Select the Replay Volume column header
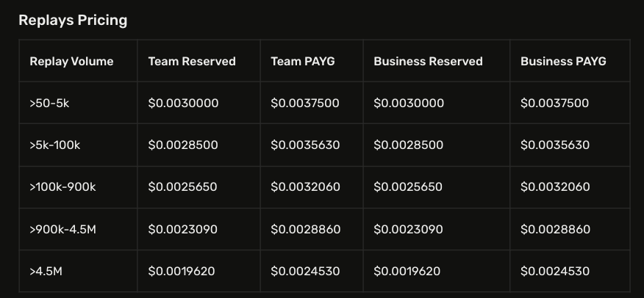Viewport: 644px width, 298px height. coord(71,62)
